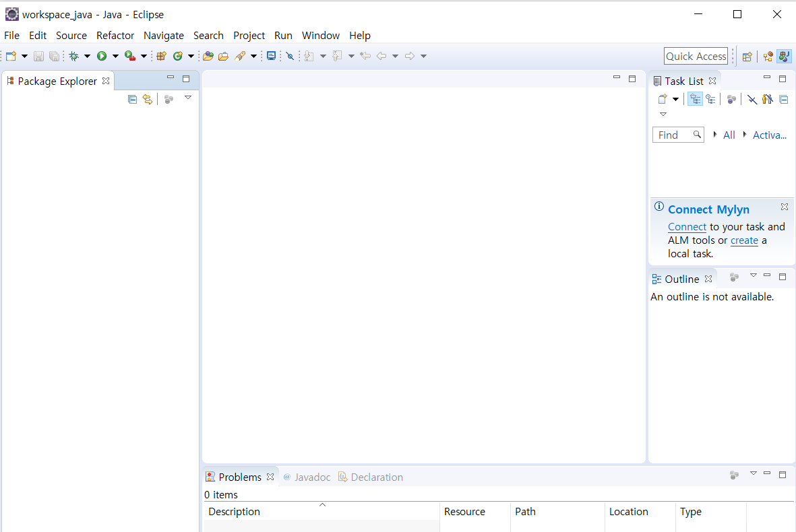Click the Previous Annotation icon

(337, 57)
